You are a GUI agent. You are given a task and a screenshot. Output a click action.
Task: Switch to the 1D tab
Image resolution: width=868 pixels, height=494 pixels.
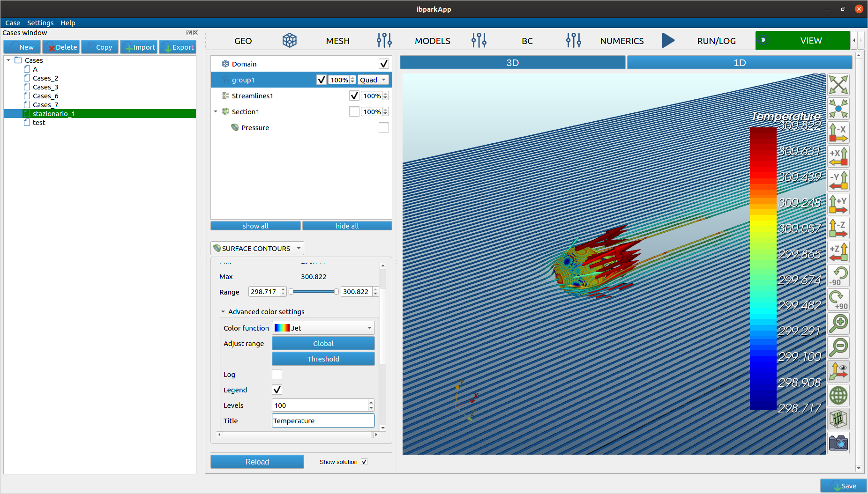[x=740, y=63]
